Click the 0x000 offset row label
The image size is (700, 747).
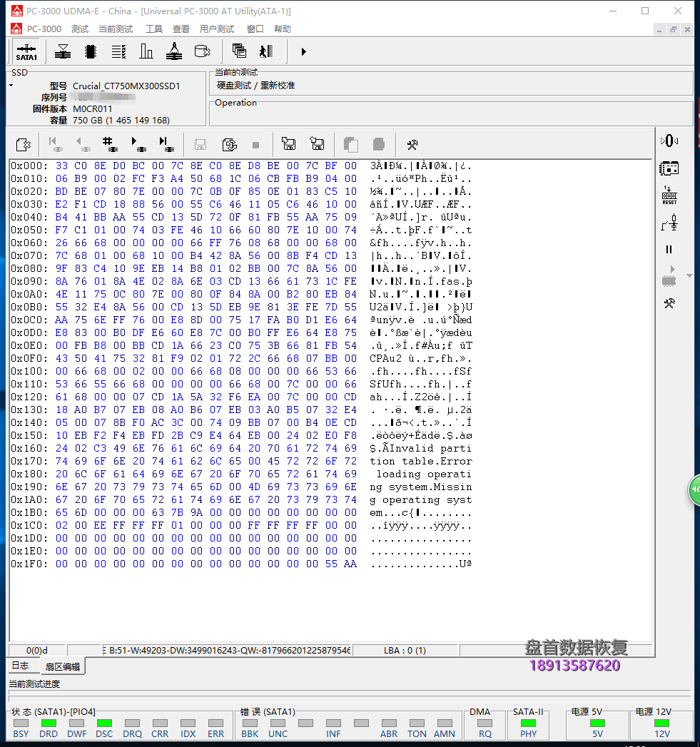coord(29,166)
